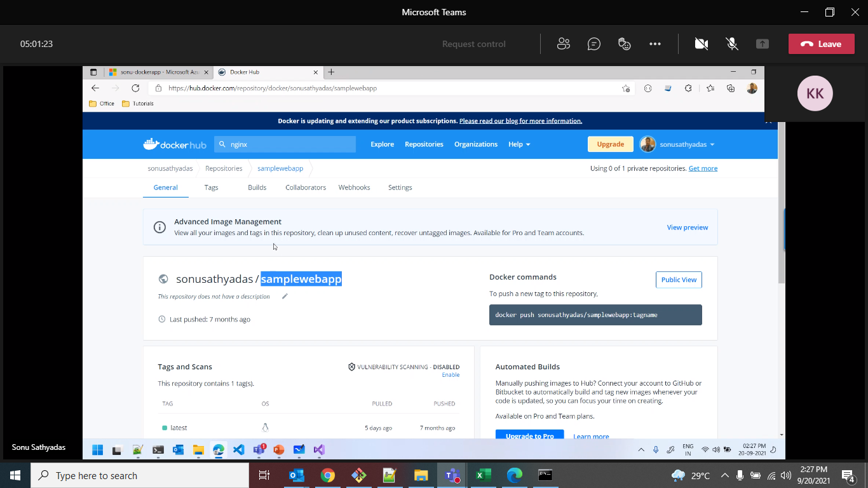Open the host notification center icon
Screen dimensions: 868x488
tap(848, 475)
